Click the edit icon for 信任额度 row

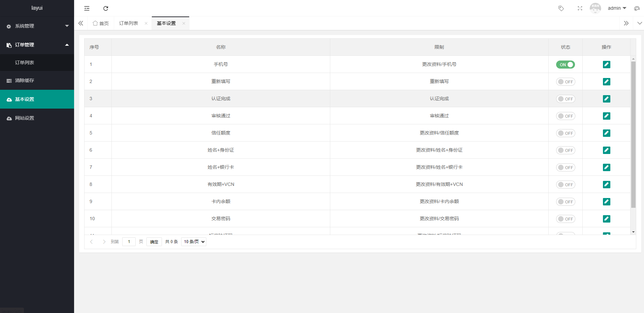pyautogui.click(x=606, y=133)
